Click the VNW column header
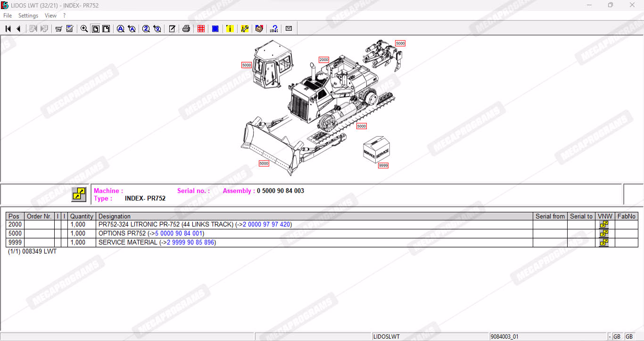The height and width of the screenshot is (341, 644). coord(605,216)
